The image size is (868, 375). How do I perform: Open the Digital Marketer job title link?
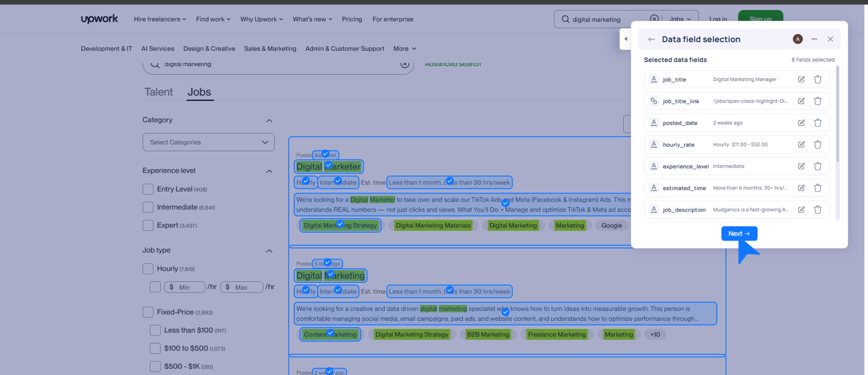point(329,167)
